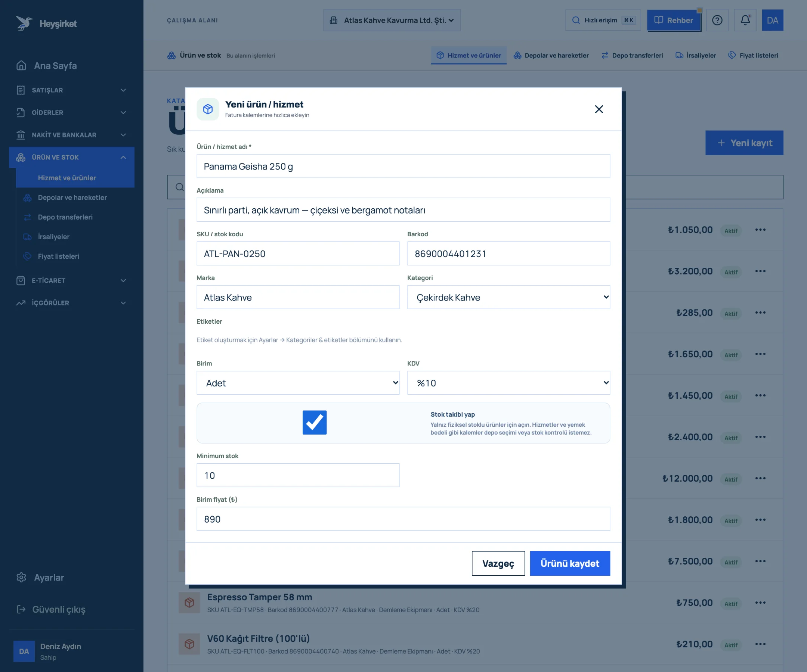Open the İrsaliyeler top tab

point(696,55)
